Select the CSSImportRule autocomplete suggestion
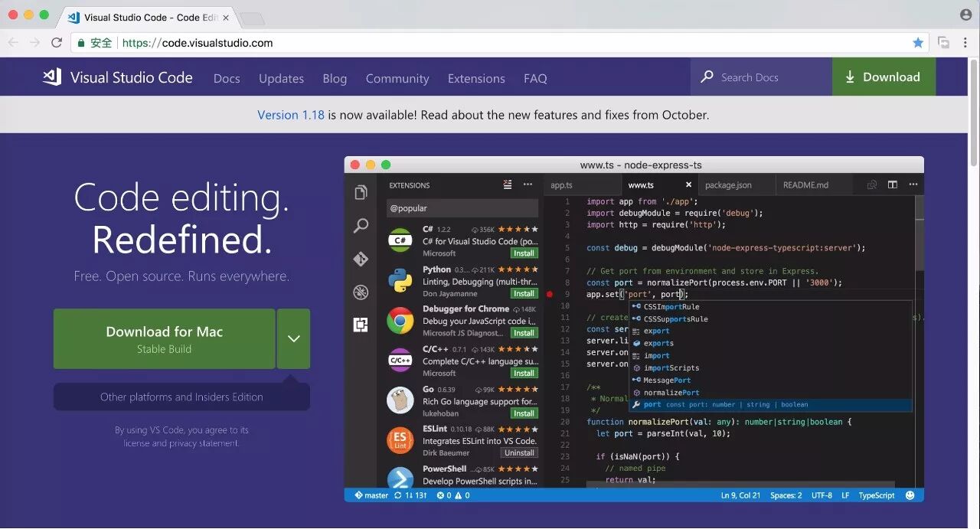 coord(770,307)
